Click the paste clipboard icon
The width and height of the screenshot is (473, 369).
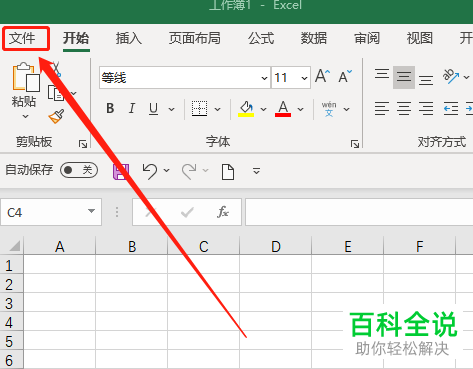click(26, 77)
